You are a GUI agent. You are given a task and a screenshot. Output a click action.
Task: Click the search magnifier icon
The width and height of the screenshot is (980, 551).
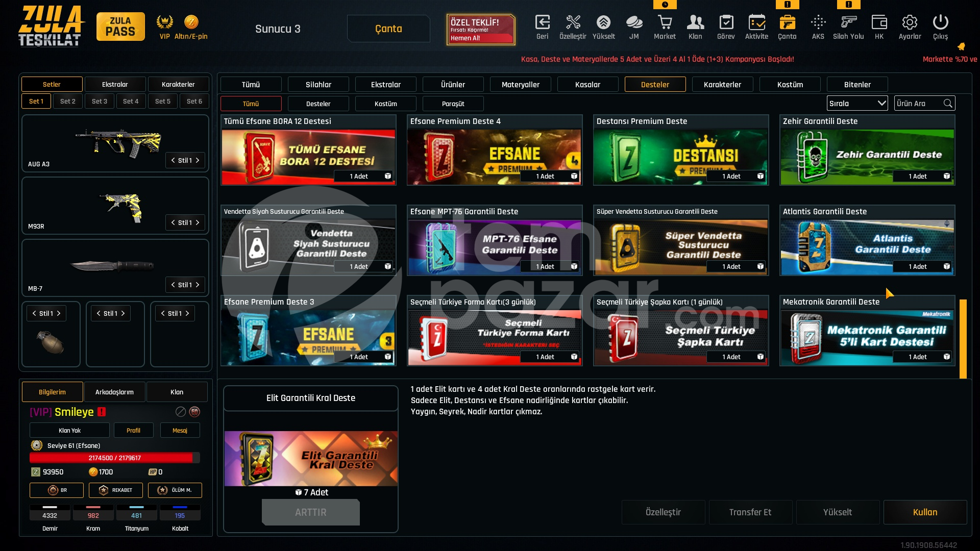(948, 104)
